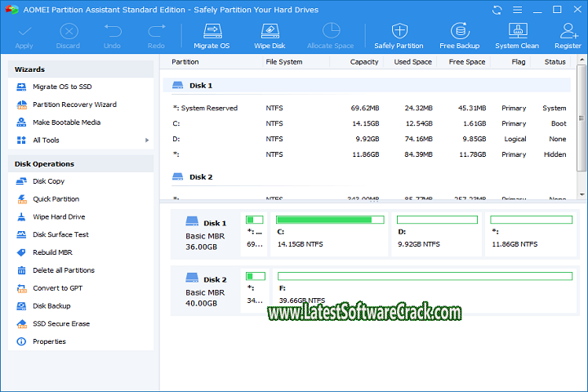This screenshot has width=588, height=392.
Task: Open the Partition Recovery Wizard
Action: [74, 105]
